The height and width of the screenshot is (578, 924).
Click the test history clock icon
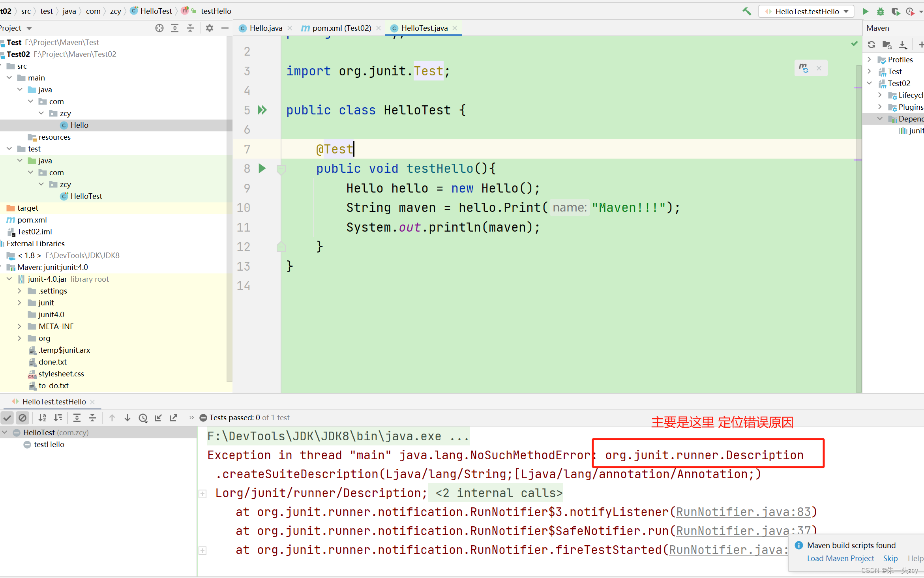(x=143, y=418)
